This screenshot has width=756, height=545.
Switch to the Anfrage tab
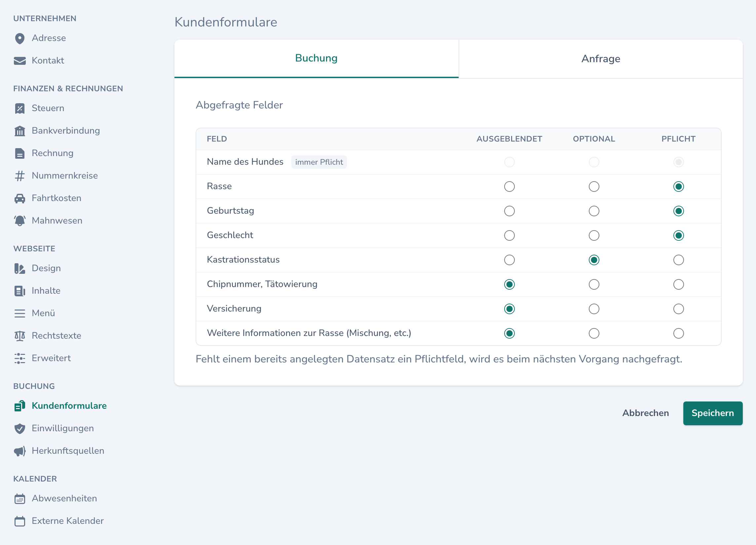(601, 59)
